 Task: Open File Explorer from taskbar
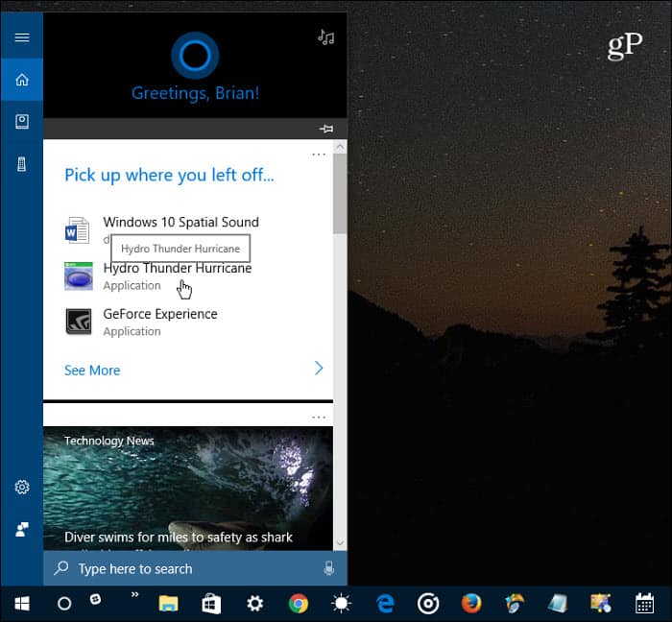(168, 604)
